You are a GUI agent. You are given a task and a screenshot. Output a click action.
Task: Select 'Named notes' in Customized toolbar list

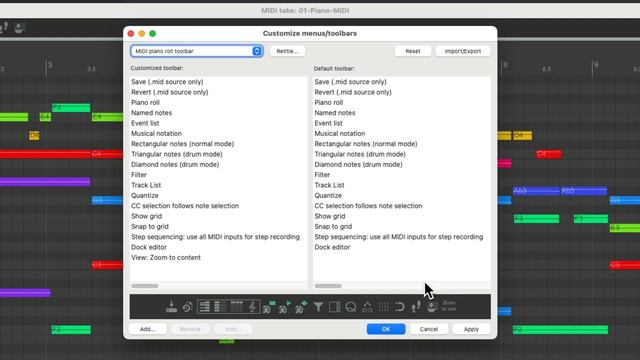tap(151, 113)
